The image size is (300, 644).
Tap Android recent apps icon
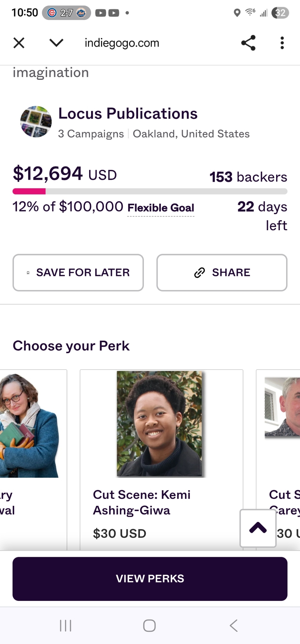pyautogui.click(x=66, y=626)
